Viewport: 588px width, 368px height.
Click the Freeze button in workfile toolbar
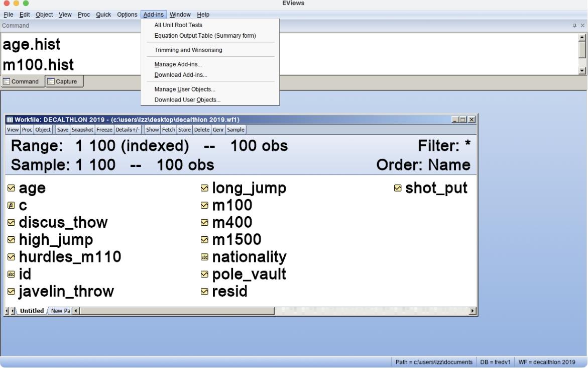[104, 130]
